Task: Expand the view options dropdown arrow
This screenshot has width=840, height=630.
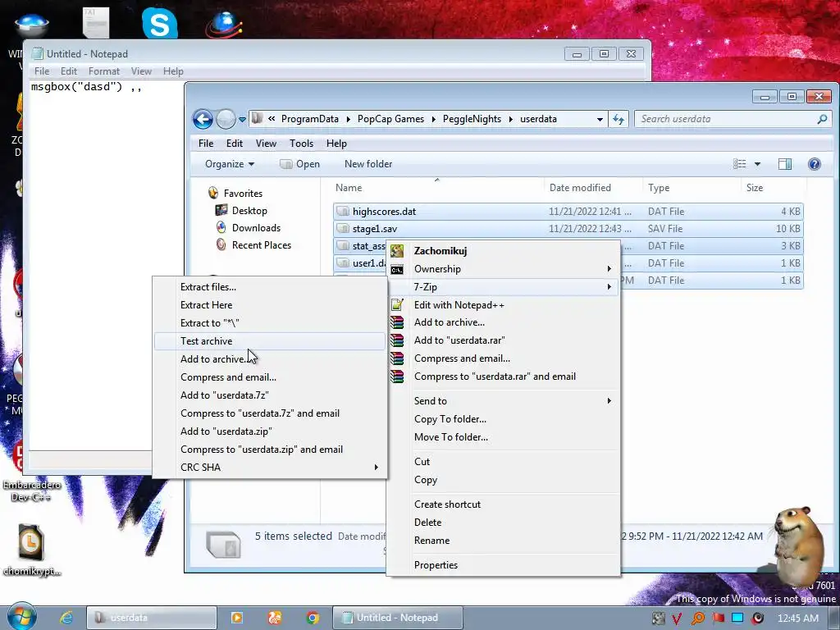Action: coord(757,164)
